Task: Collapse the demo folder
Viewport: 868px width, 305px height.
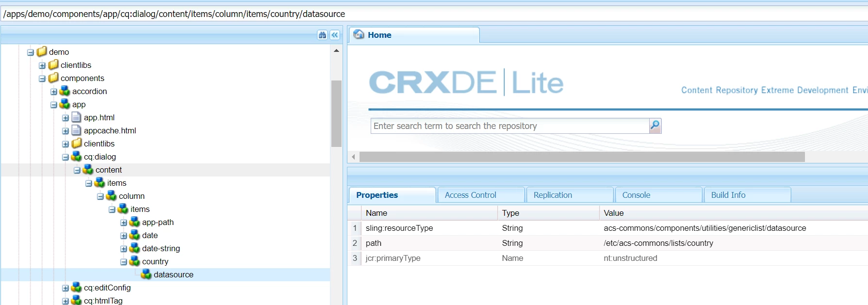Action: click(x=31, y=52)
